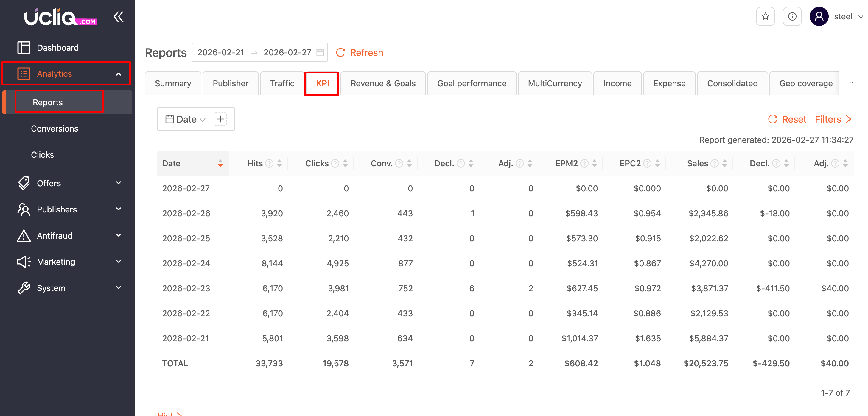868x416 pixels.
Task: Click the Reset filters button
Action: [x=787, y=119]
